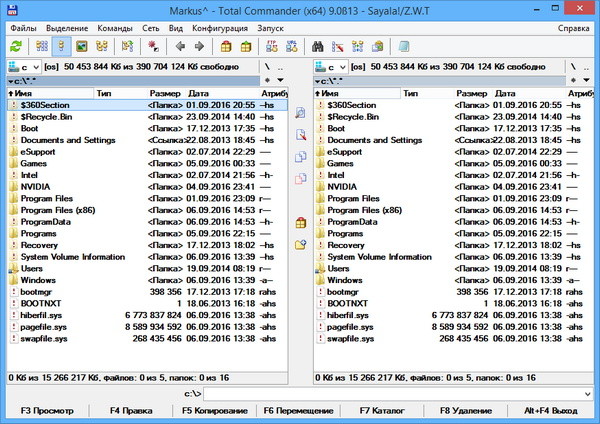Open the notepad icon in toolbar
The width and height of the screenshot is (600, 424).
(x=404, y=47)
